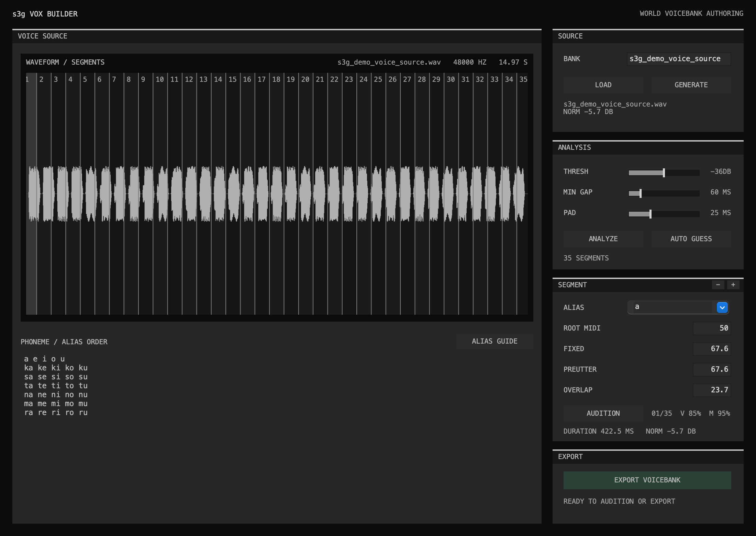
Task: Select waveform segment 33
Action: [x=495, y=194]
